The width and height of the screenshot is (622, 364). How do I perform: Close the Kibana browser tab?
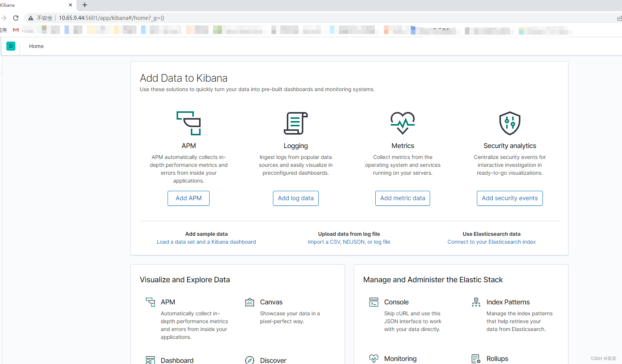tap(70, 5)
